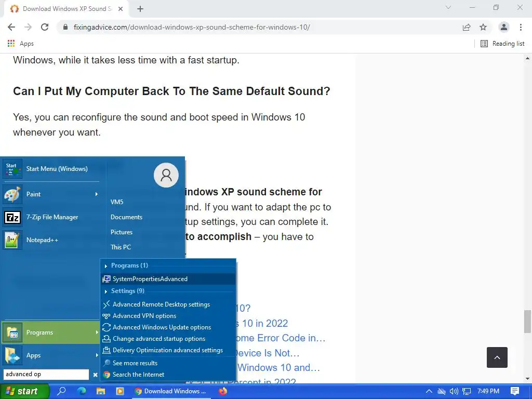Open This PC from start menu

click(x=121, y=247)
